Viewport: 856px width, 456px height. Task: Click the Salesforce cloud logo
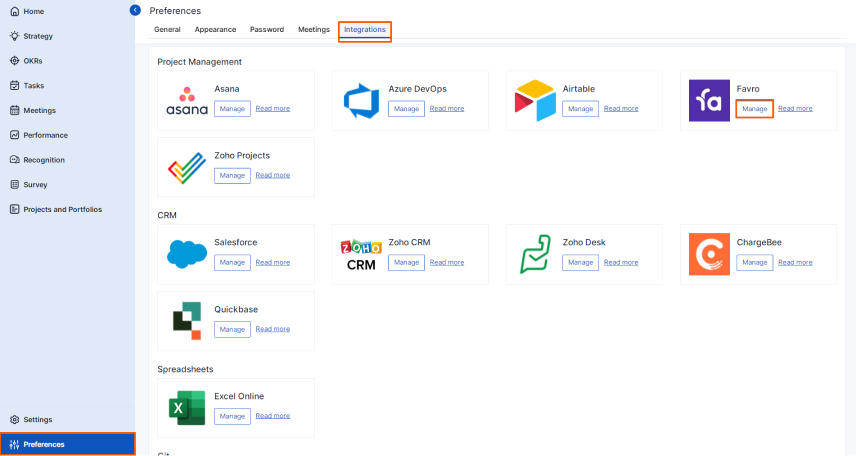[x=187, y=254]
